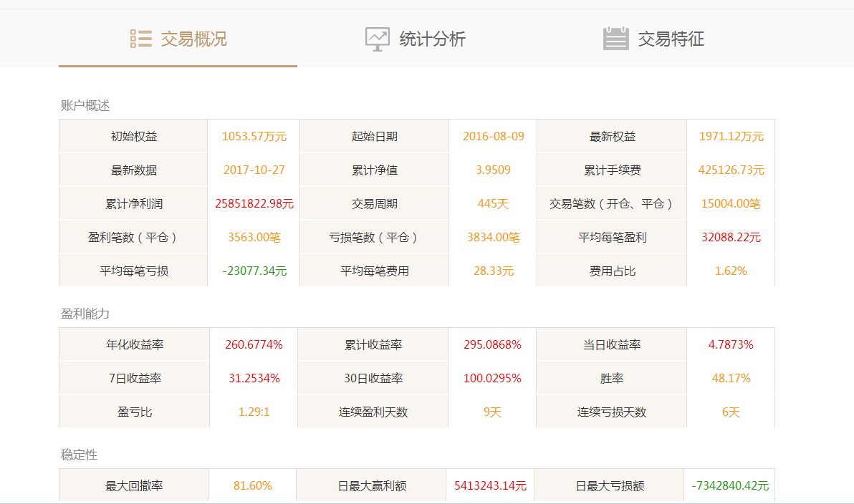The width and height of the screenshot is (854, 504).
Task: Click the 胜率 value 48.17%
Action: pos(731,378)
